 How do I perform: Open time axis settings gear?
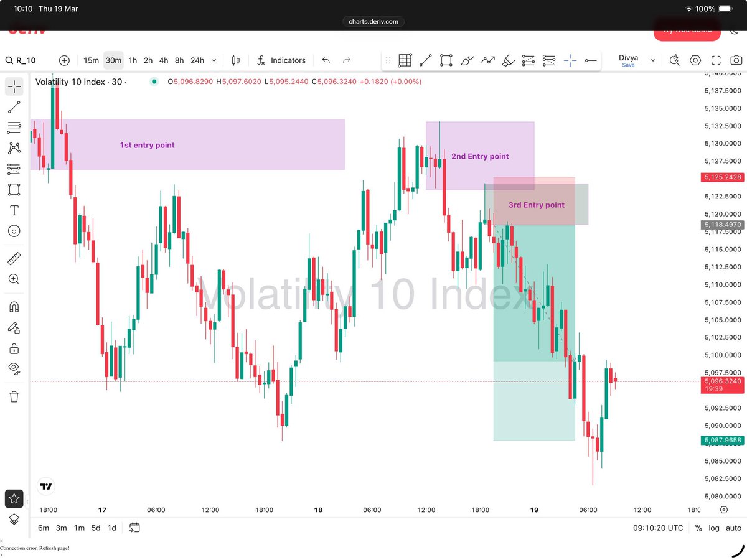(x=723, y=510)
